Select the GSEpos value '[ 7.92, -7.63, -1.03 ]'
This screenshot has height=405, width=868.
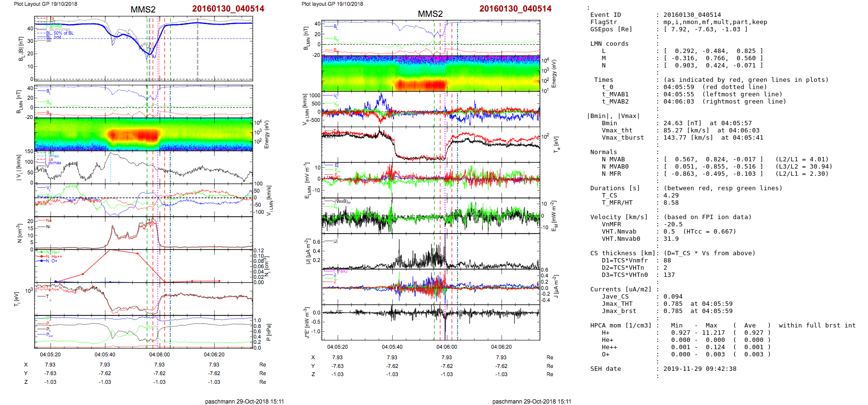(x=705, y=29)
